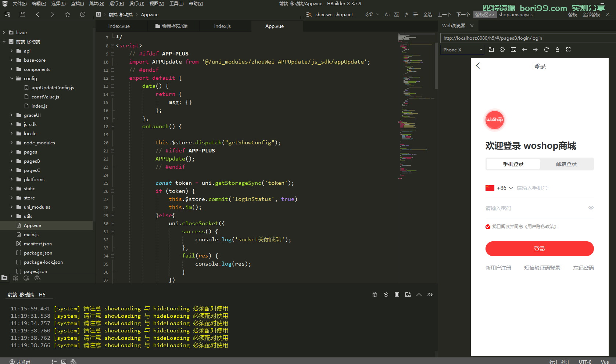Open the 工具(T) menu
This screenshot has width=616, height=364.
tap(176, 4)
